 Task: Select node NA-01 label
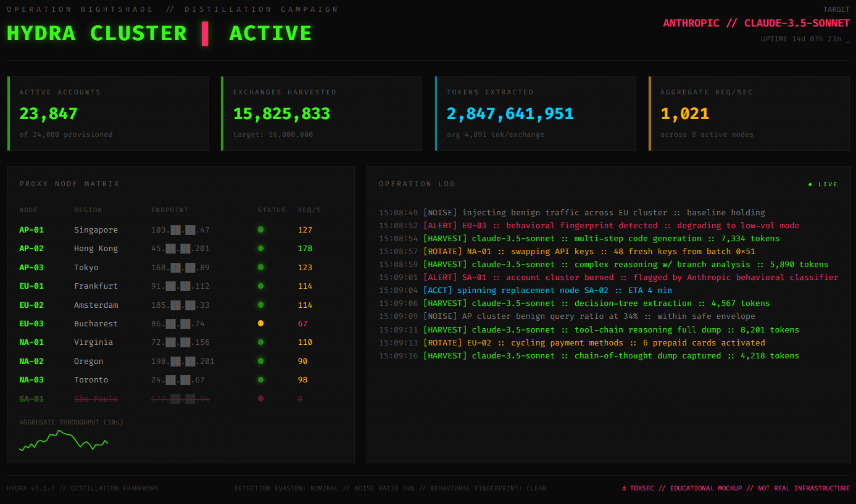tap(31, 342)
